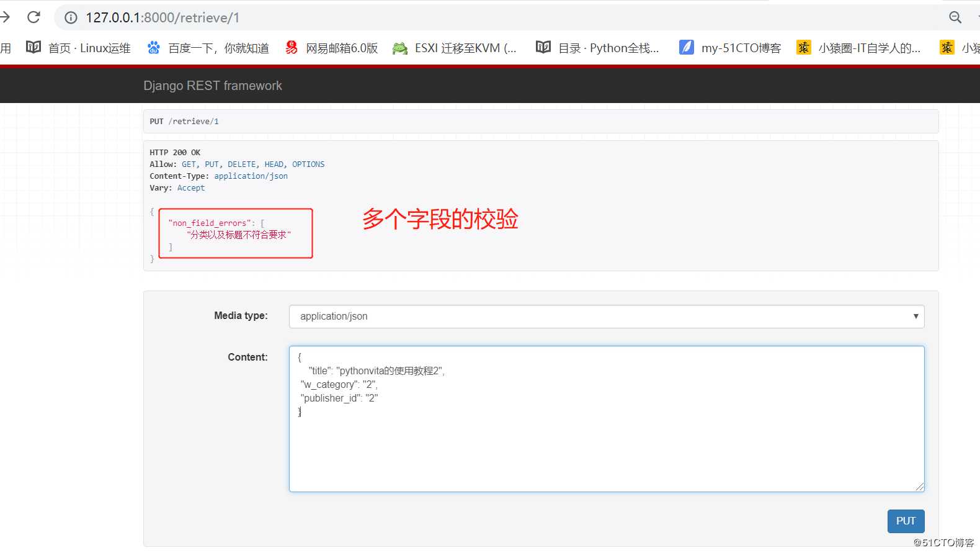The image size is (980, 553).
Task: Open the Django REST framework brand link
Action: coord(213,86)
